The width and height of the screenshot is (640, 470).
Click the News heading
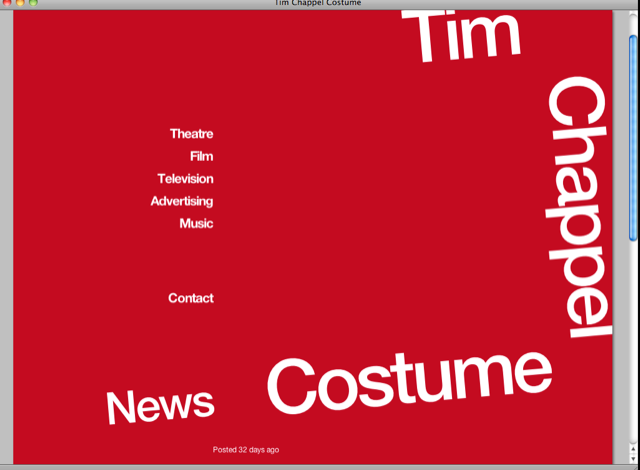[160, 406]
